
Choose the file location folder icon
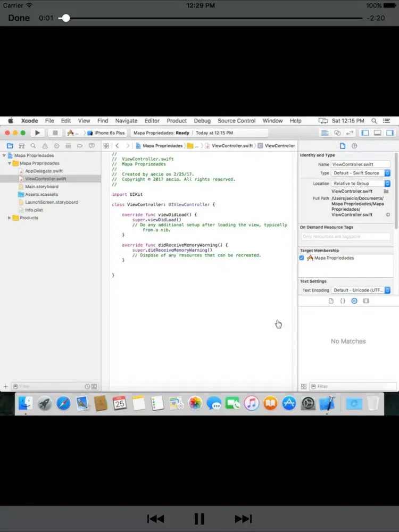coord(386,191)
